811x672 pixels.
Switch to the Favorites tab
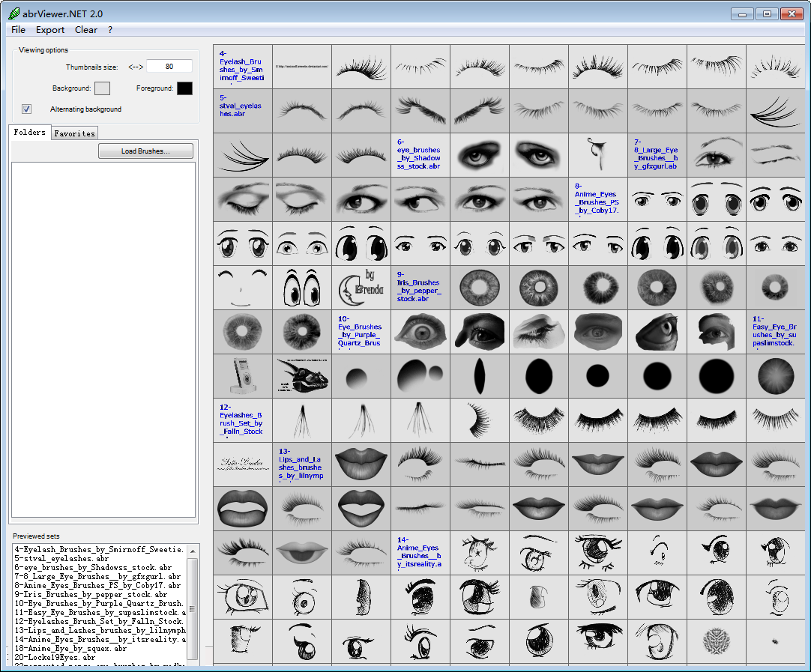pyautogui.click(x=75, y=133)
